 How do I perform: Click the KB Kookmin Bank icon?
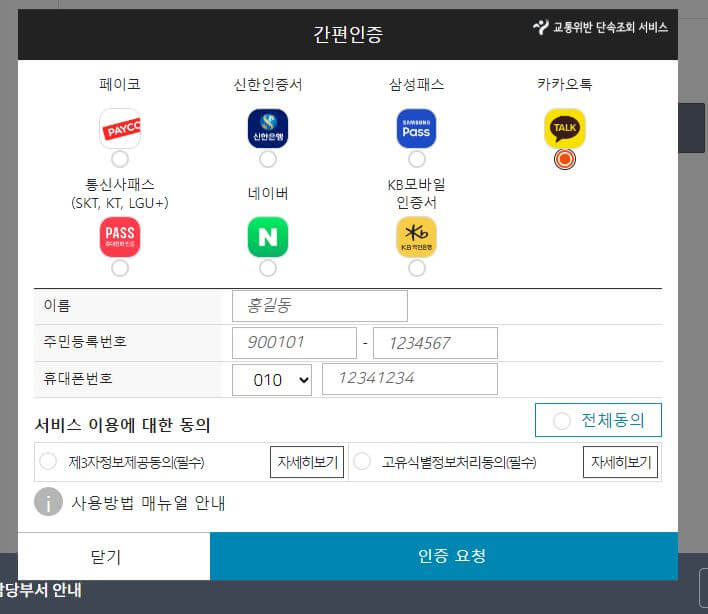coord(416,237)
